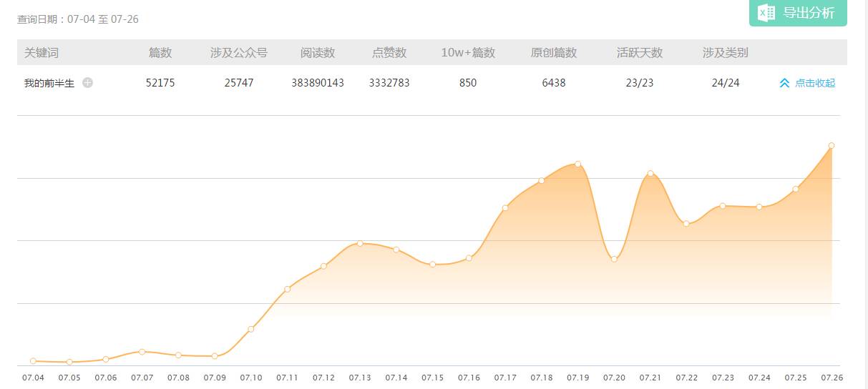This screenshot has height=389, width=868.
Task: Click the 涉及类别 column header
Action: 726,53
